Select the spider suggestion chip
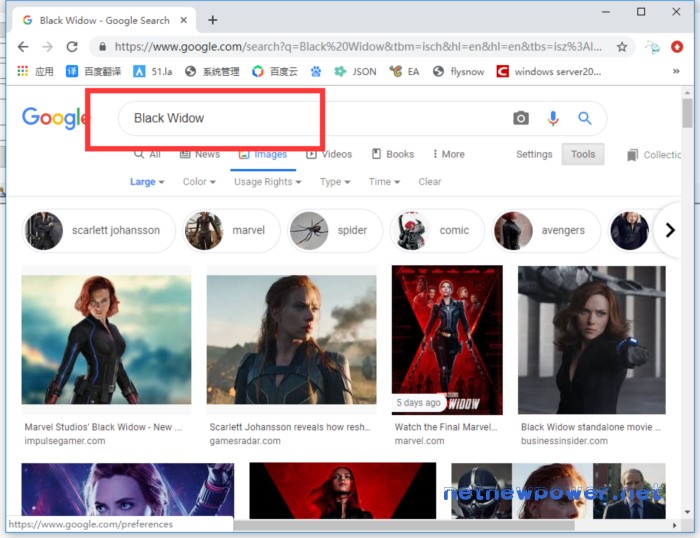Image resolution: width=700 pixels, height=538 pixels. (x=335, y=230)
